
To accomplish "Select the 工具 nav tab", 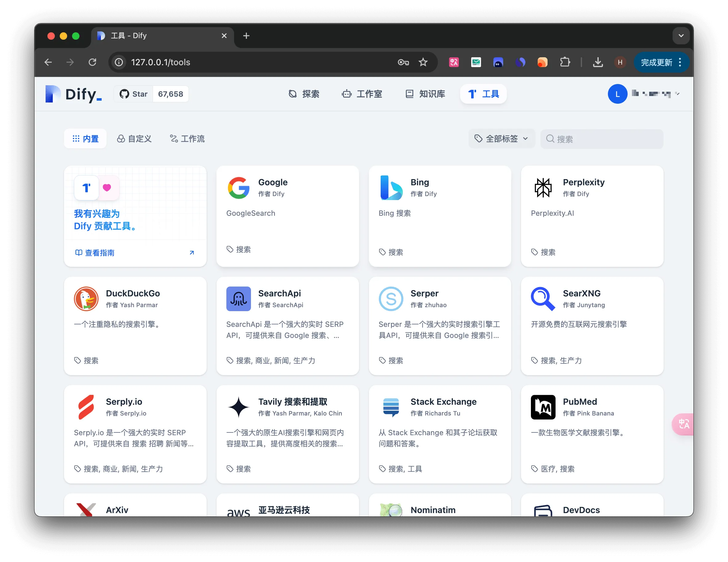I will point(483,94).
